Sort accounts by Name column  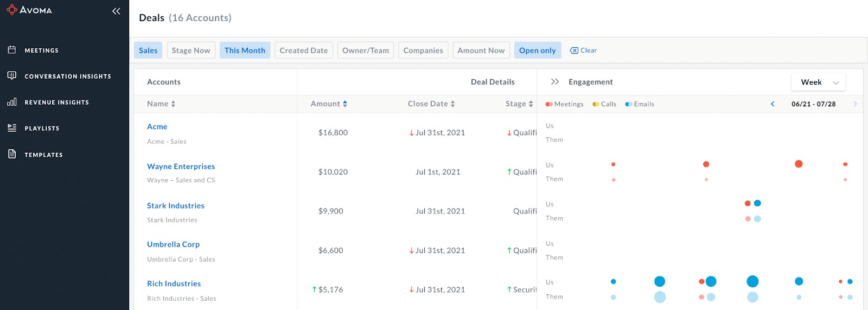tap(161, 104)
